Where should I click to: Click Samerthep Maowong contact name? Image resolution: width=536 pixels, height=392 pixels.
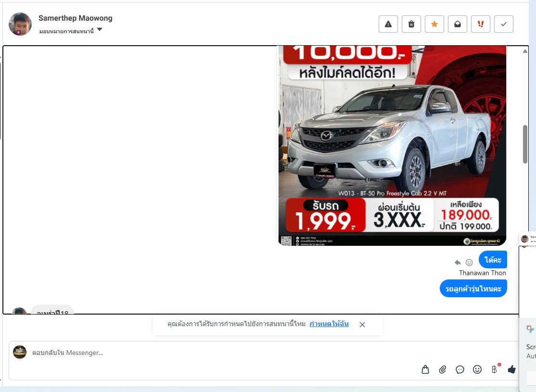(75, 18)
